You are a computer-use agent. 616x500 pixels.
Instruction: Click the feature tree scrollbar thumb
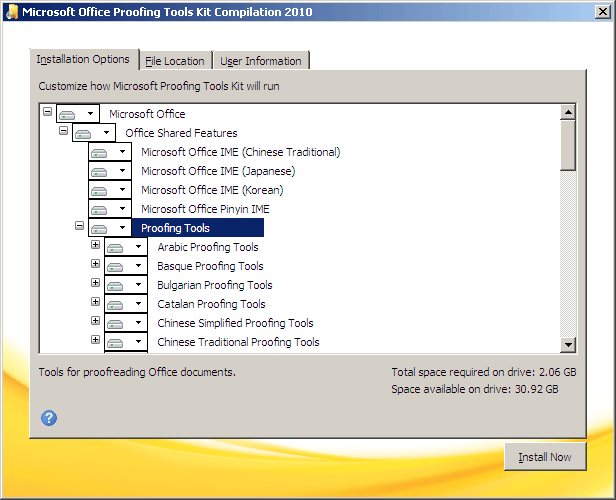click(568, 145)
